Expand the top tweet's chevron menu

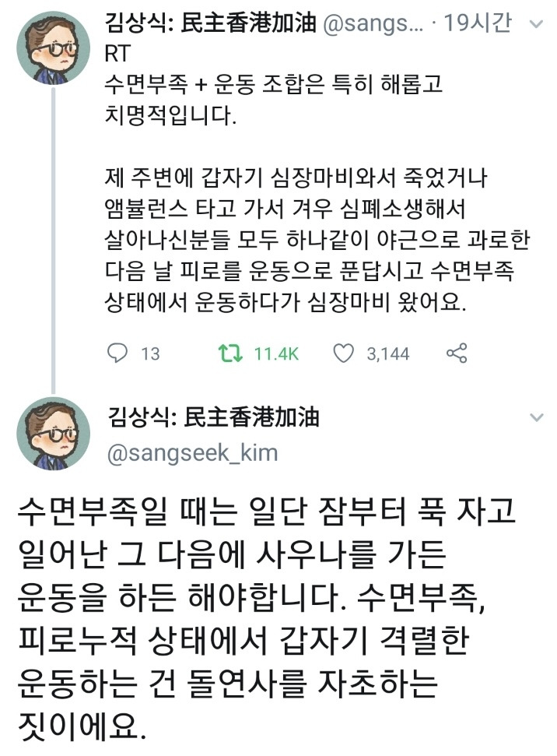click(x=535, y=24)
